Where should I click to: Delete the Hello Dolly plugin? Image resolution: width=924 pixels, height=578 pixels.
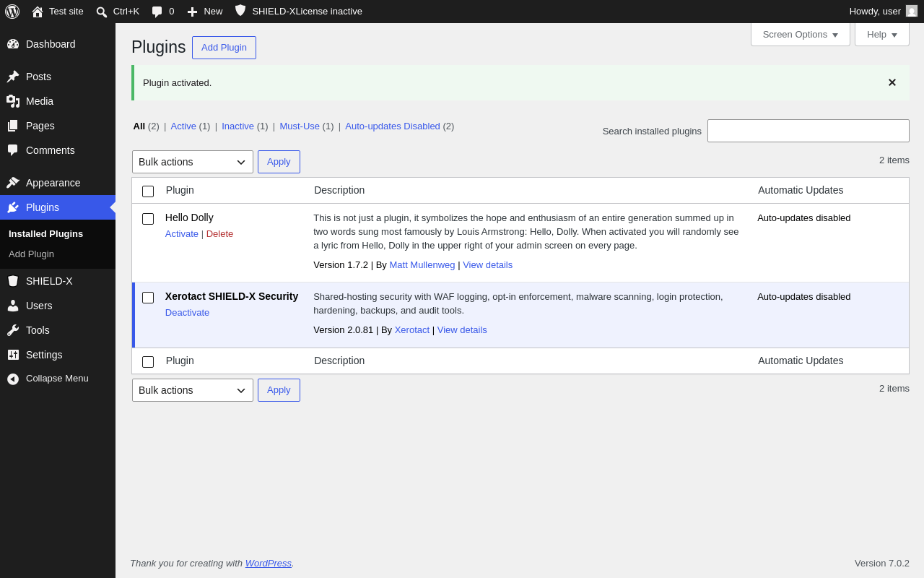[219, 233]
